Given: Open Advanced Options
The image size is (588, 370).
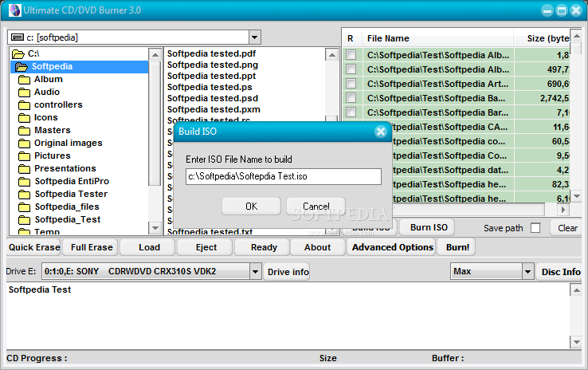Looking at the screenshot, I should [x=392, y=247].
